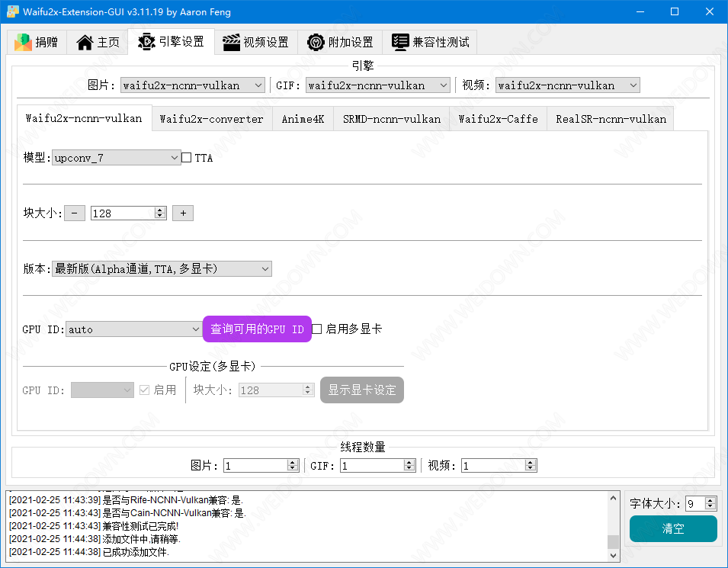Open the GIF engine dropdown
The height and width of the screenshot is (568, 728).
point(378,85)
